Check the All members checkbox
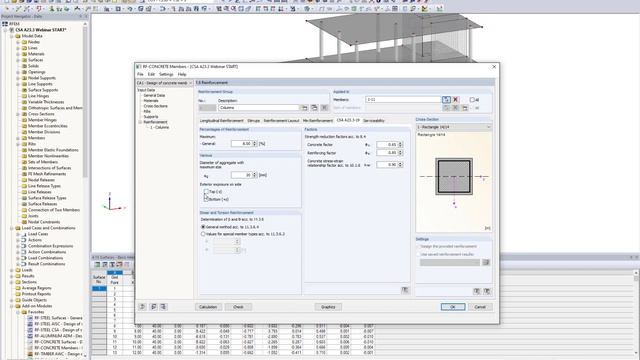Screen dimensions: 640x360 [472, 100]
